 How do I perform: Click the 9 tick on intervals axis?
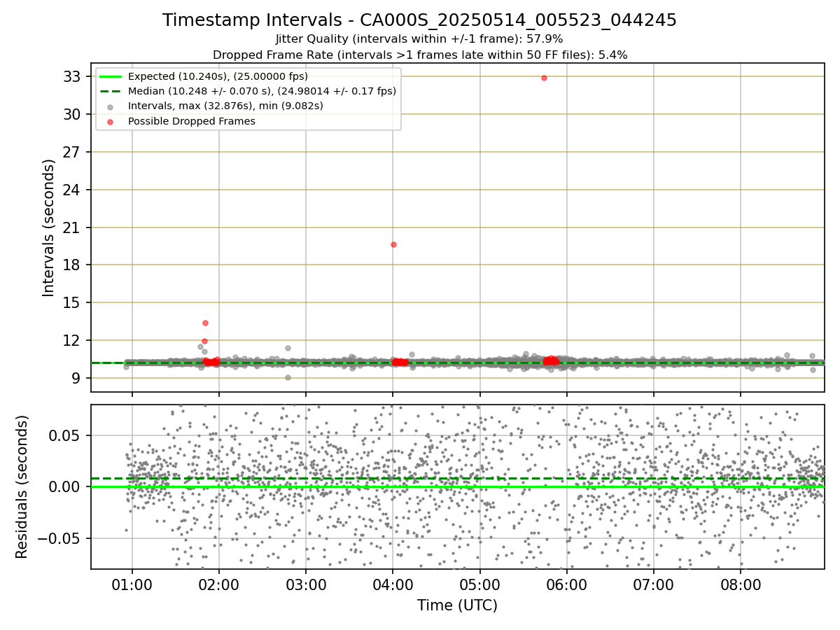[x=76, y=378]
